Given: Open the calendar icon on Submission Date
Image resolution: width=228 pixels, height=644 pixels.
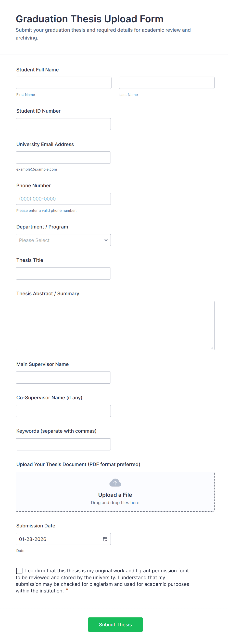Looking at the screenshot, I should 105,539.
